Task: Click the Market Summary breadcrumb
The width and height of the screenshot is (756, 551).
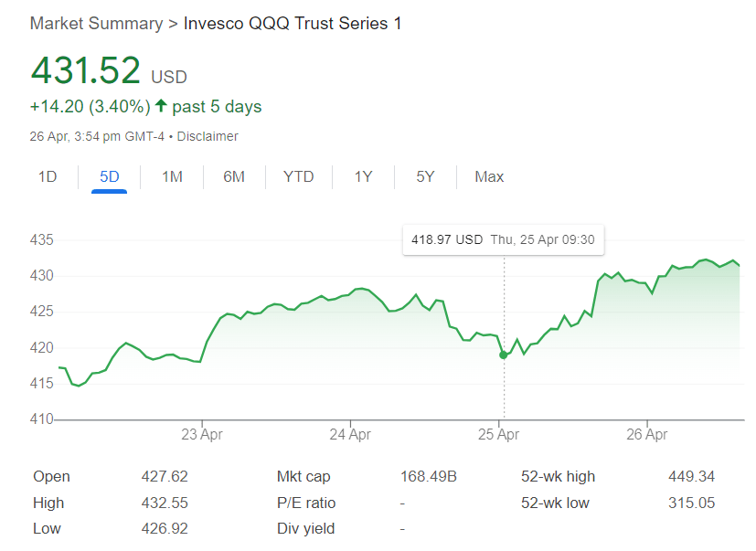Action: [x=95, y=23]
